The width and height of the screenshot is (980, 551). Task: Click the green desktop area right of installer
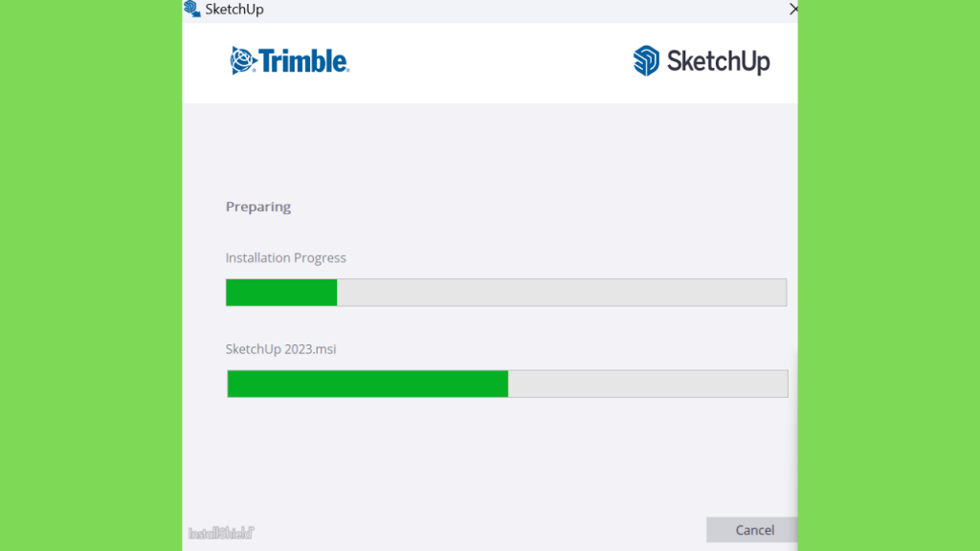click(x=889, y=275)
